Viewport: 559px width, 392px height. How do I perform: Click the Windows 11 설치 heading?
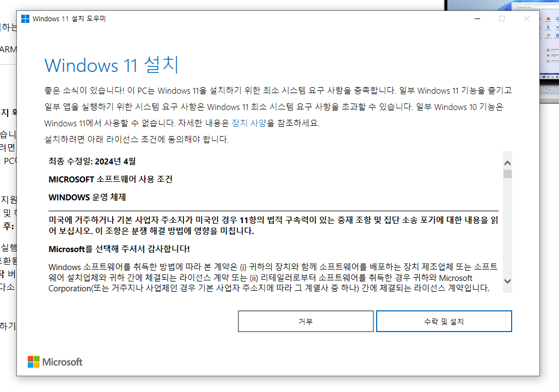111,65
